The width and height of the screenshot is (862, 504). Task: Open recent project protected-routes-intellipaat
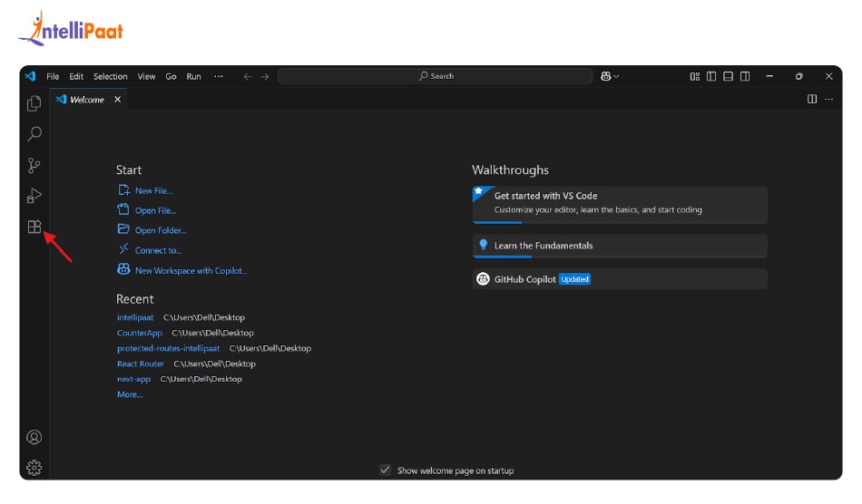click(x=168, y=348)
